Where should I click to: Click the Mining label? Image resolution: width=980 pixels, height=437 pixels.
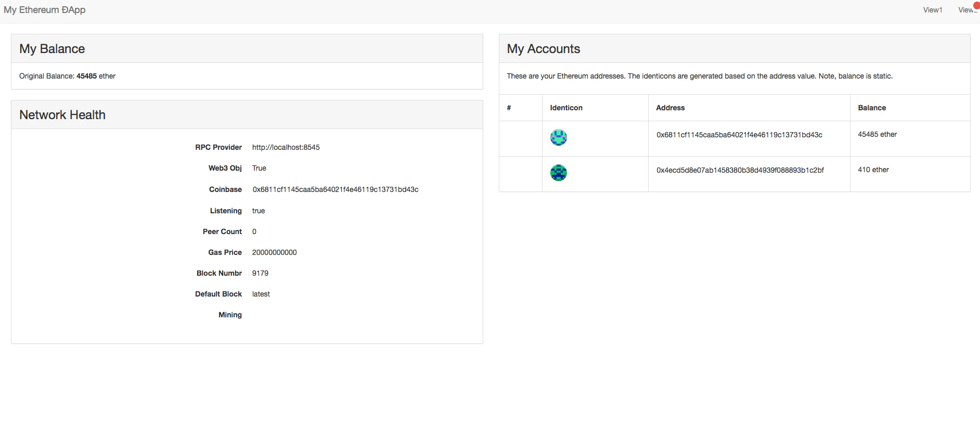pos(230,315)
